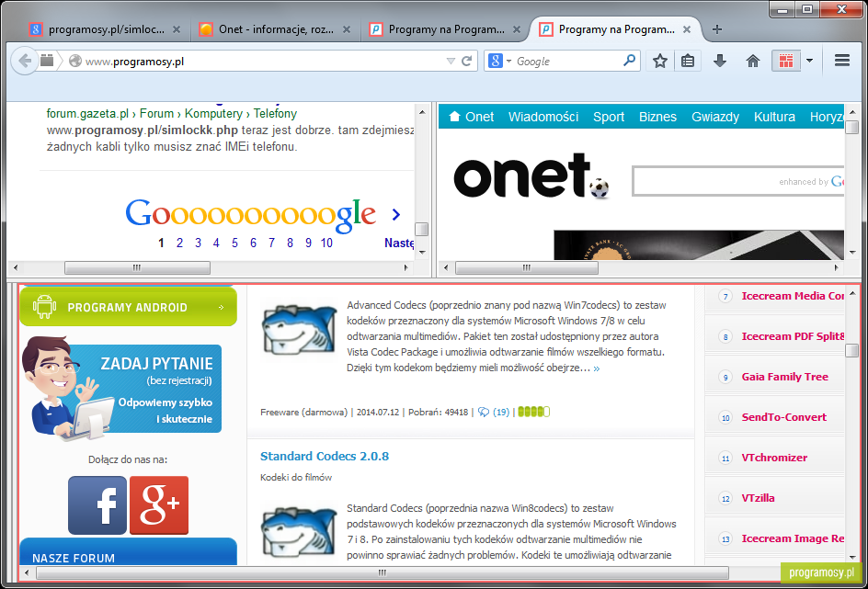The image size is (868, 589).
Task: Click the reload page icon in address bar
Action: (467, 61)
